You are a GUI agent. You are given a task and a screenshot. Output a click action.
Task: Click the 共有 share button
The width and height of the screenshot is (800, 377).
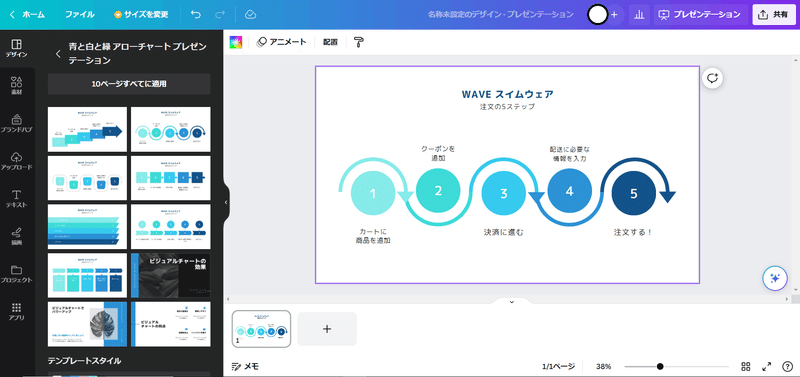pyautogui.click(x=773, y=15)
